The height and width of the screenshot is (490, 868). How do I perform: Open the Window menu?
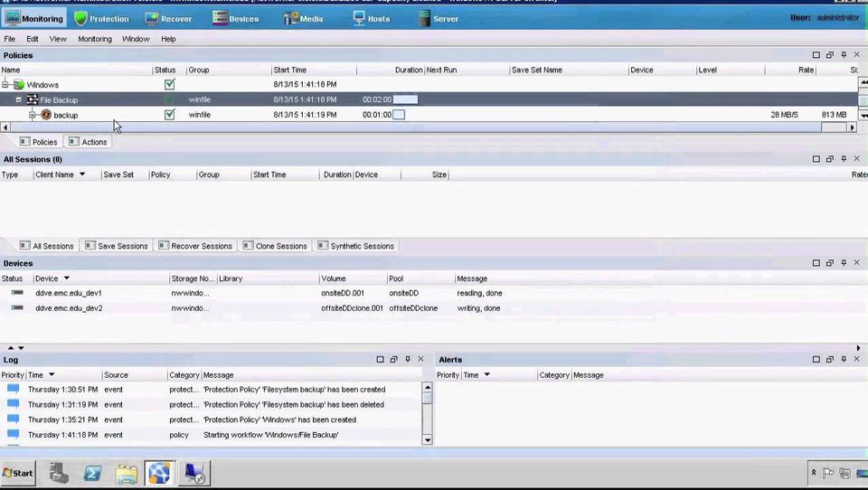click(136, 39)
